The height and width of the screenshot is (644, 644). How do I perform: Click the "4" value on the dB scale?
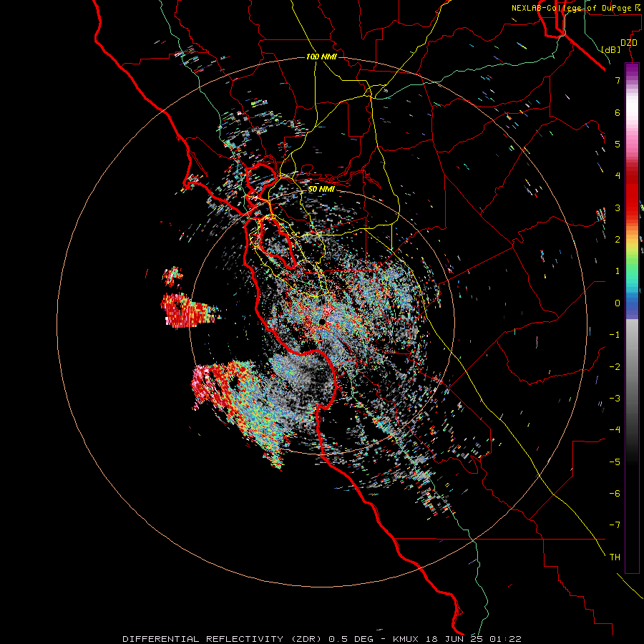618,176
